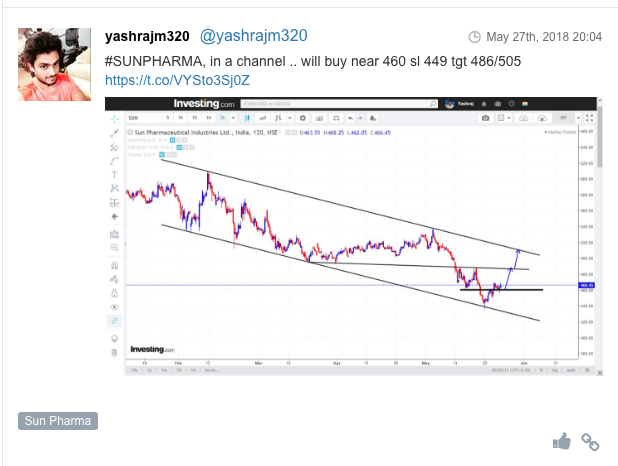Image resolution: width=618 pixels, height=466 pixels.
Task: Select the zoom-in magnifier tool
Action: click(114, 248)
